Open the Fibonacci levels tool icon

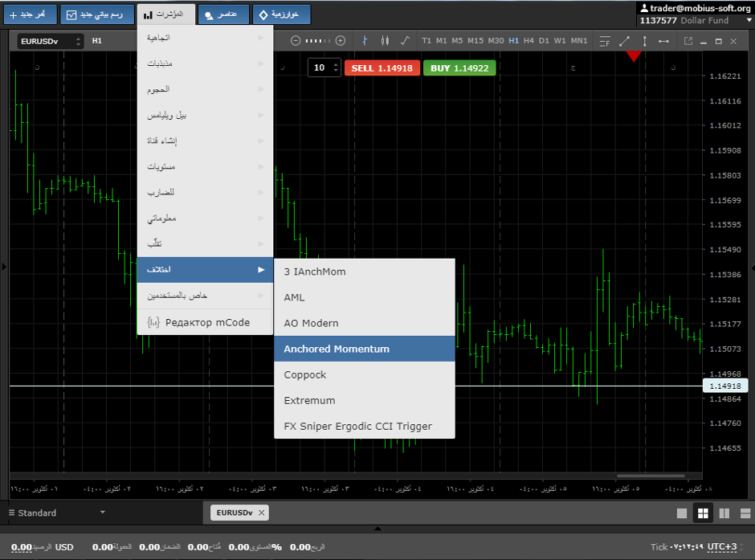pos(605,42)
